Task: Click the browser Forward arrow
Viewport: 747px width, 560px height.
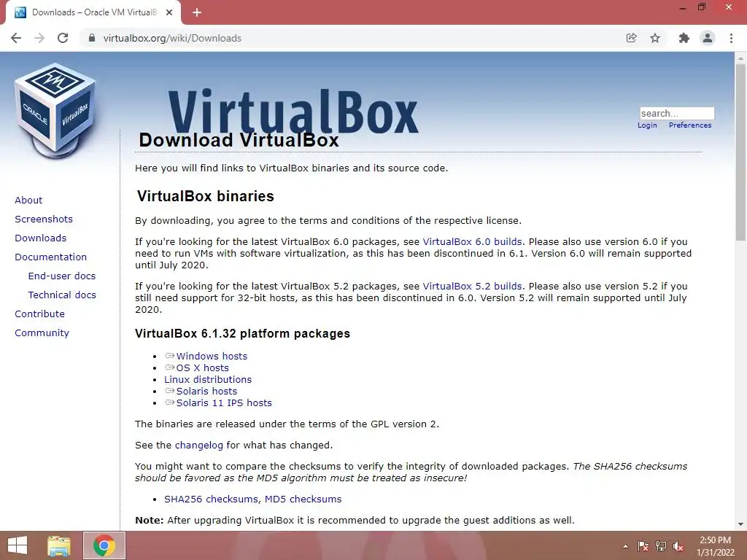Action: click(39, 38)
